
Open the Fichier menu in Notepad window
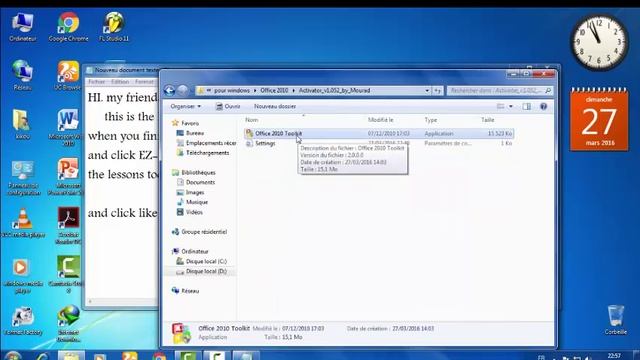(97, 82)
